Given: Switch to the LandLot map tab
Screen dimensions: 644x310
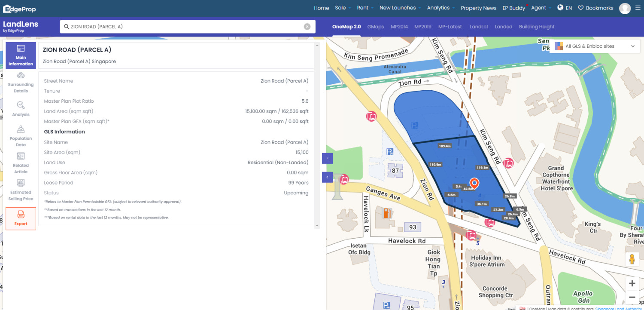Looking at the screenshot, I should click(479, 27).
